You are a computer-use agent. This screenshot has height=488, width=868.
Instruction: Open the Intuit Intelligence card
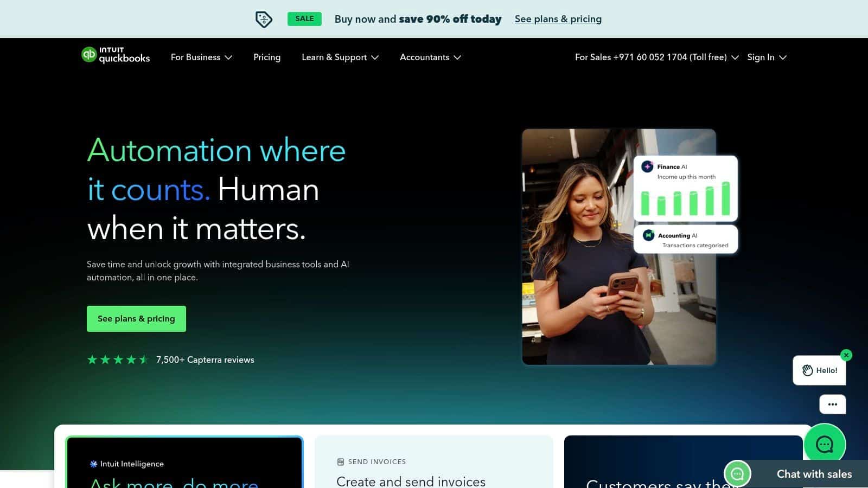184,463
